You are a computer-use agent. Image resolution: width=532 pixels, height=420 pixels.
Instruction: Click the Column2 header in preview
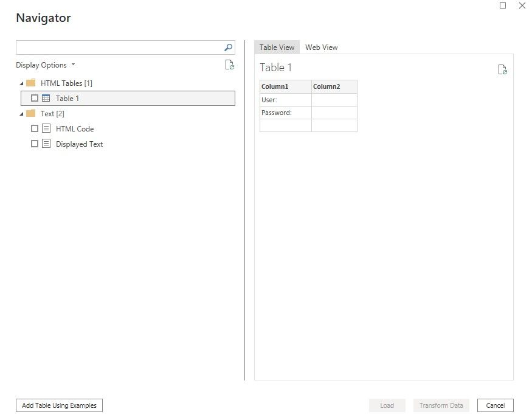tap(334, 86)
